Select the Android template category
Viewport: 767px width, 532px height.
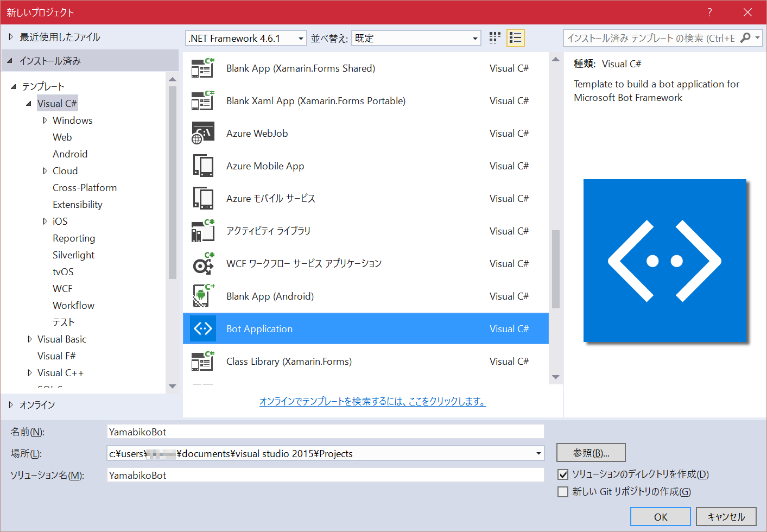70,154
